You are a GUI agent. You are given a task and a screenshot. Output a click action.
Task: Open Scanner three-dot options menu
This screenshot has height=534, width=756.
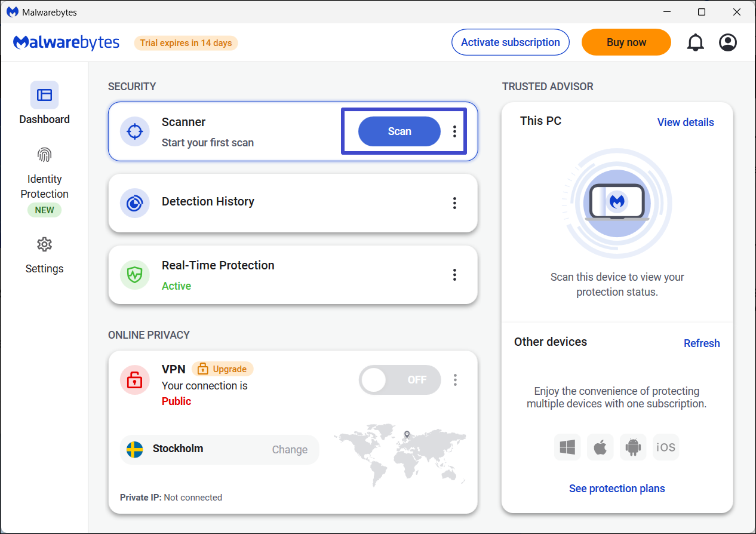(454, 131)
